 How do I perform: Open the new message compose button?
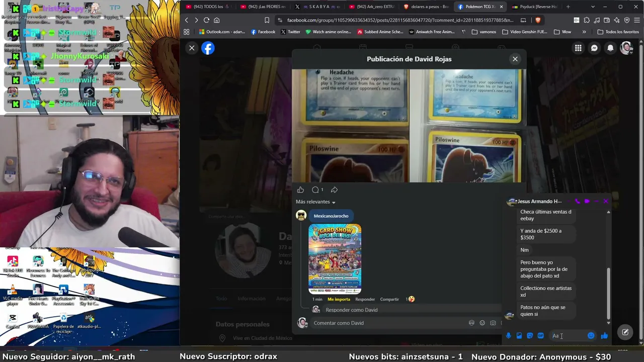click(x=625, y=332)
